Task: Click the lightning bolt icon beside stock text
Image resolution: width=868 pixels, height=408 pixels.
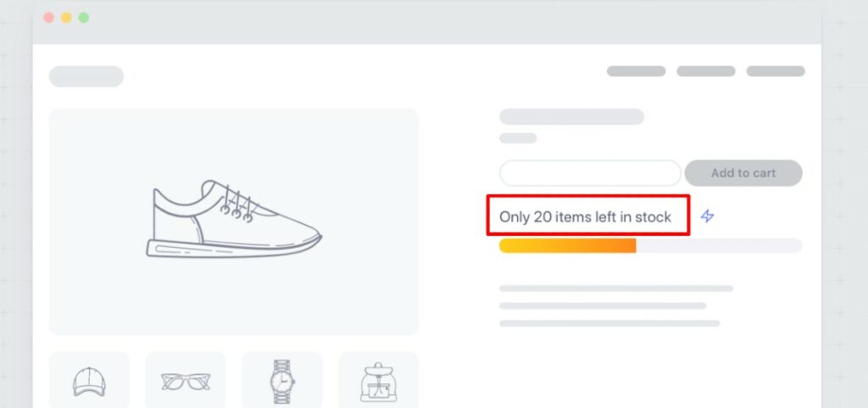Action: click(708, 216)
